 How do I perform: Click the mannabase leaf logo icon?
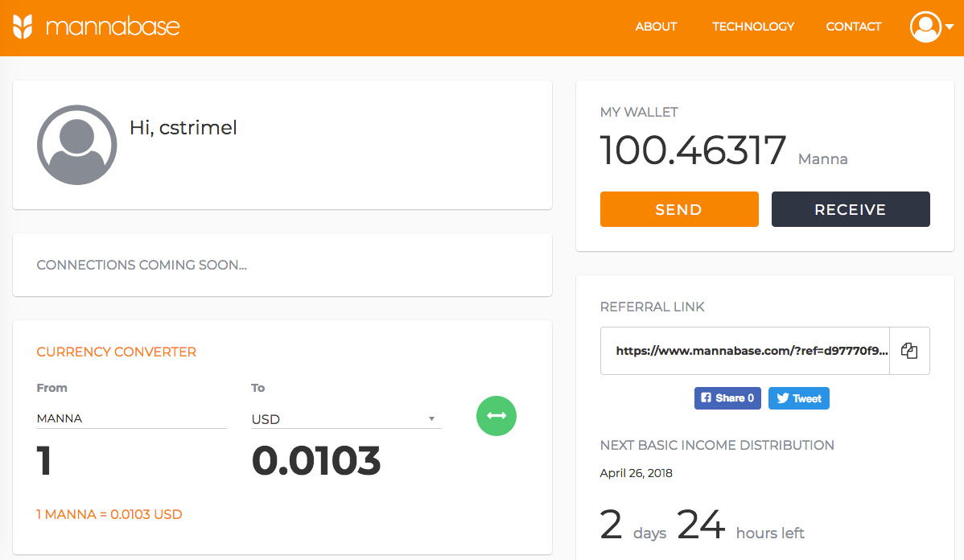[x=23, y=27]
